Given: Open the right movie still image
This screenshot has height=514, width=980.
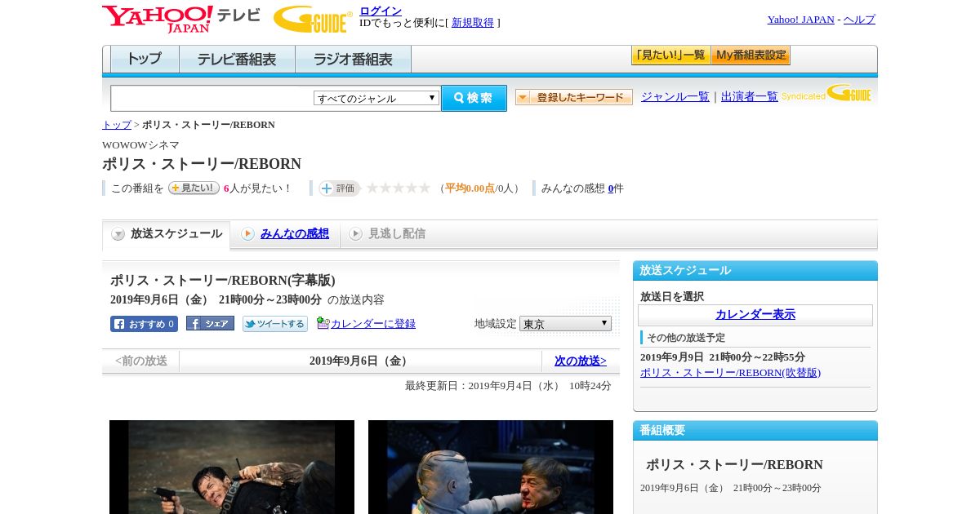Looking at the screenshot, I should pos(491,467).
